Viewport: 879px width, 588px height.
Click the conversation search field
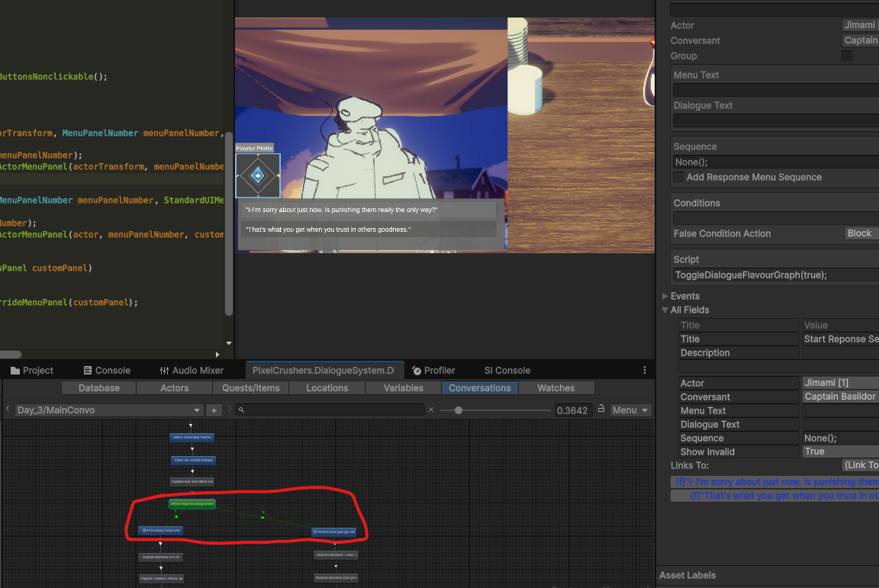coord(330,410)
